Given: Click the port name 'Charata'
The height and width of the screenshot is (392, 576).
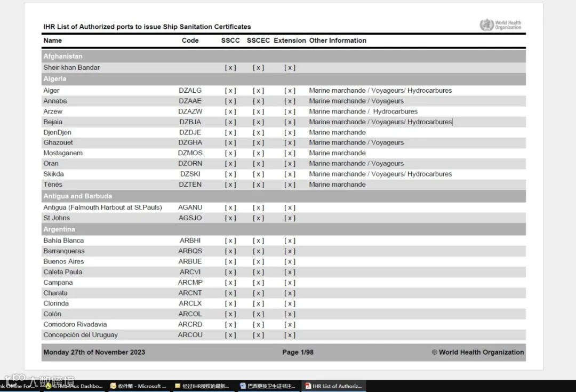Looking at the screenshot, I should (55, 293).
